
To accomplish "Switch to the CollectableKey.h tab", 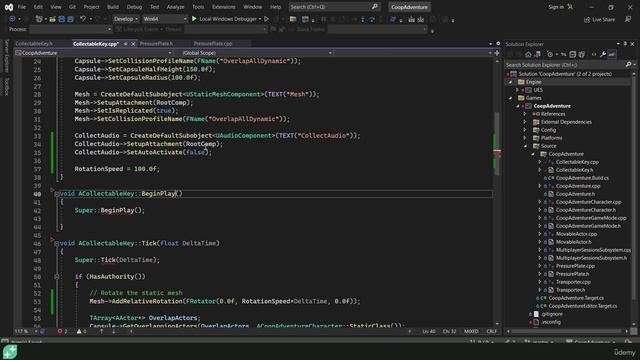I will (x=34, y=44).
